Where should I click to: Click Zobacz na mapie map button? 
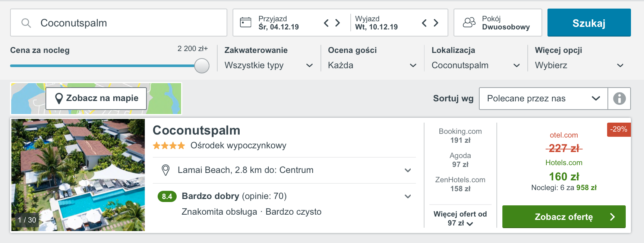[96, 98]
